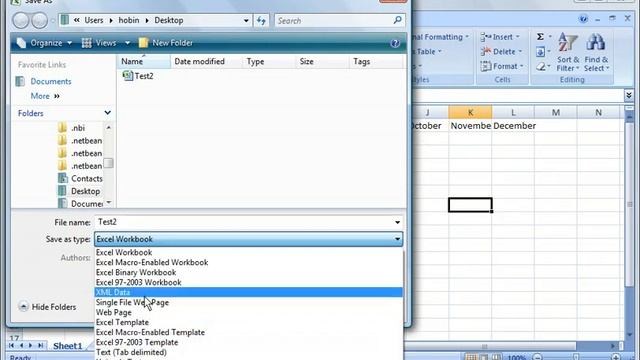640x360 pixels.
Task: Collapse the Folders pane chevron
Action: (x=107, y=113)
